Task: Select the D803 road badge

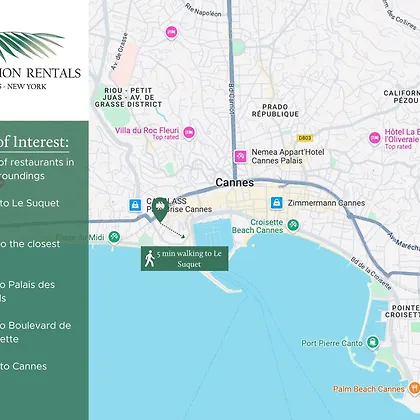Action: point(305,138)
